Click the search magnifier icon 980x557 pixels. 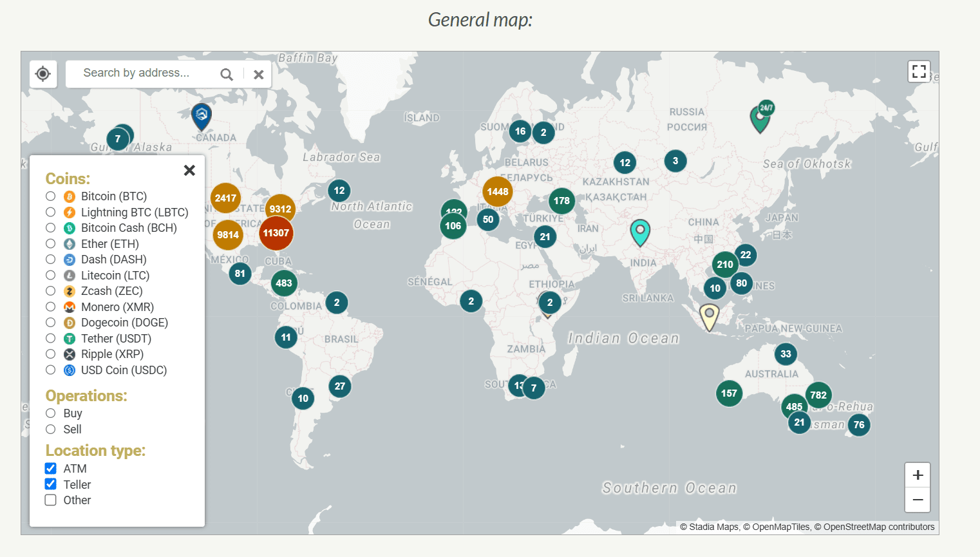click(x=227, y=74)
